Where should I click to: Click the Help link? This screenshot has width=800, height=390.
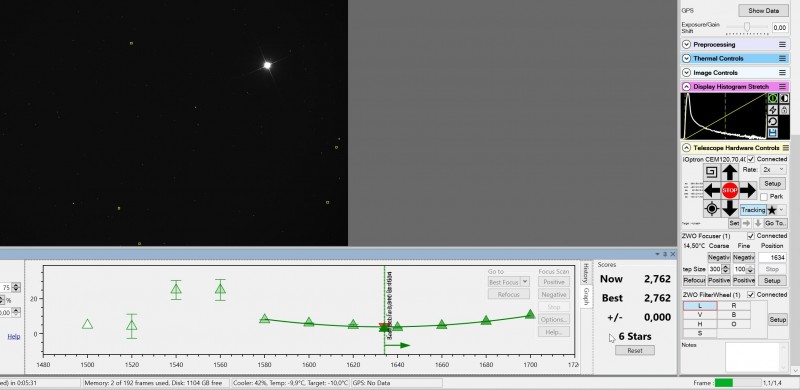pos(14,336)
